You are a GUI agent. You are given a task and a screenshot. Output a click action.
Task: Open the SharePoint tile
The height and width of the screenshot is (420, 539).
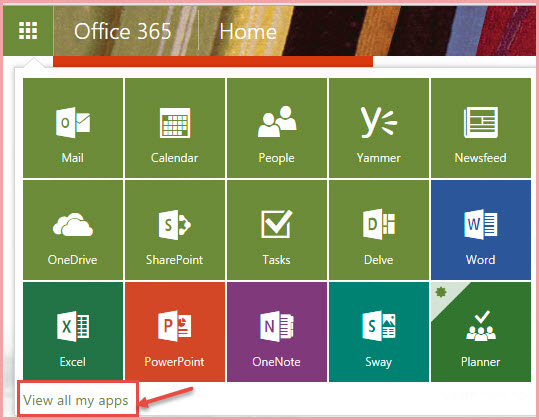point(175,230)
